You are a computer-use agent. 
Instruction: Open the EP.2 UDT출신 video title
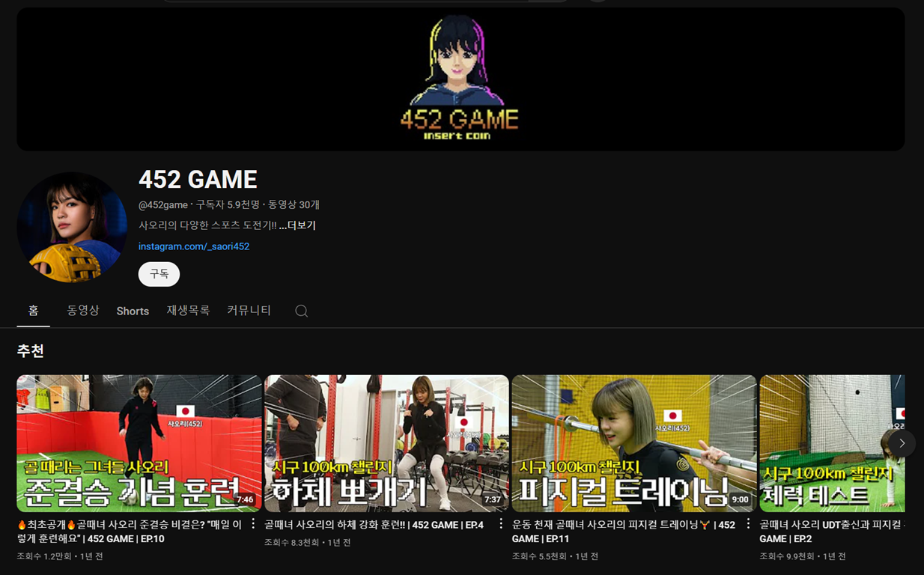click(832, 532)
